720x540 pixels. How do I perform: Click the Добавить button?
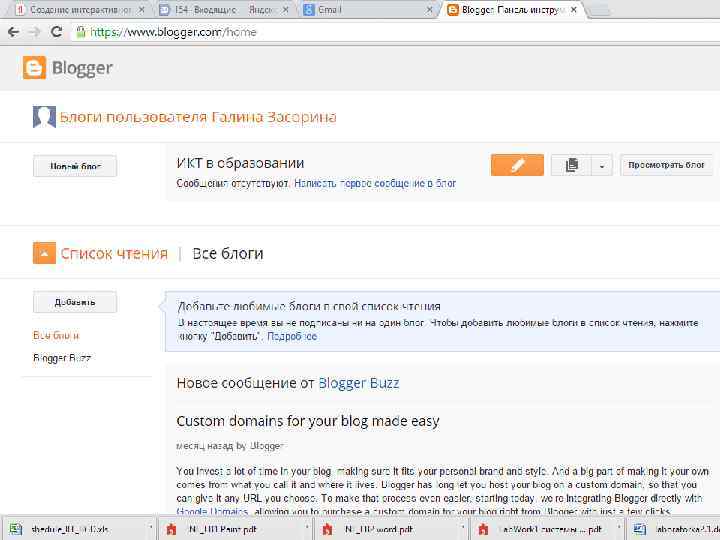pos(75,302)
